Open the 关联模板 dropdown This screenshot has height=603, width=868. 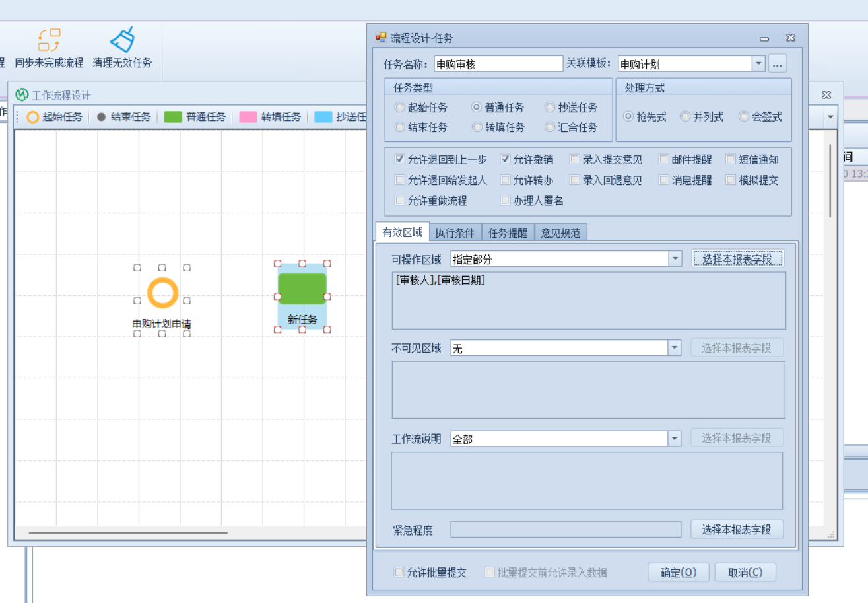pos(758,64)
